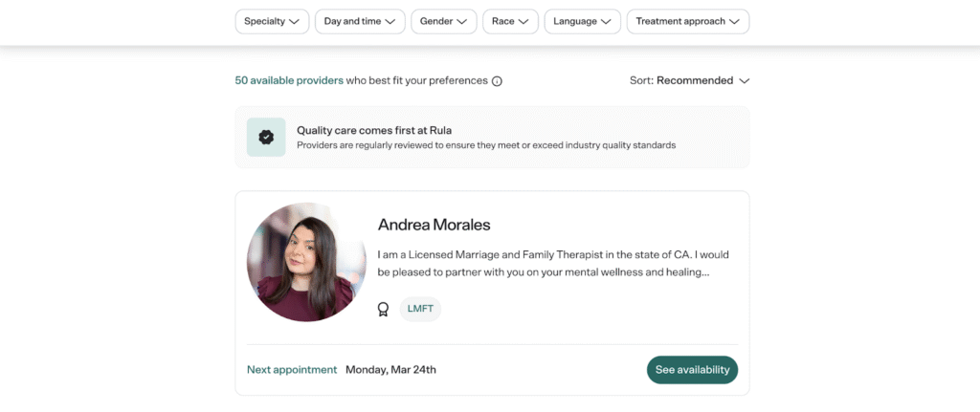The width and height of the screenshot is (980, 412).
Task: Click the verified quality badge icon
Action: [266, 137]
